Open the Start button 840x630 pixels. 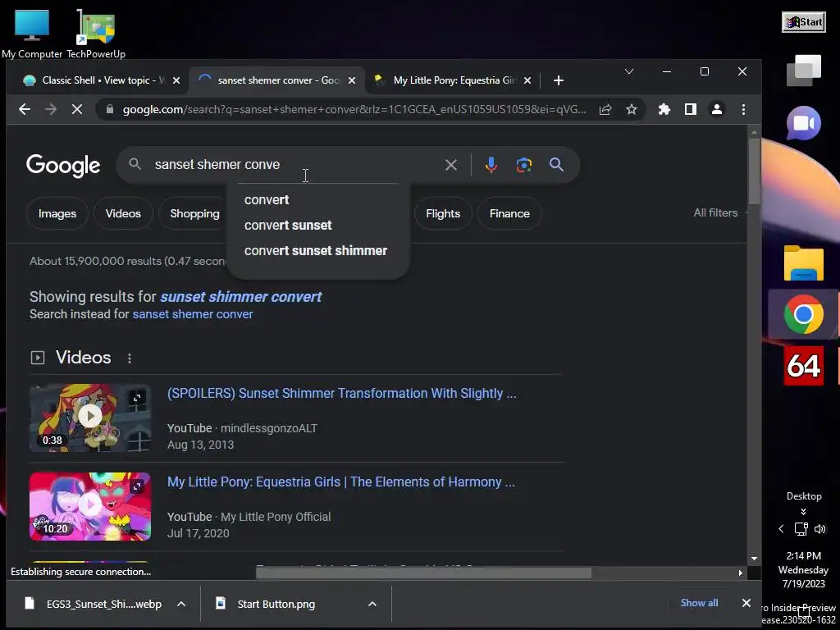804,22
